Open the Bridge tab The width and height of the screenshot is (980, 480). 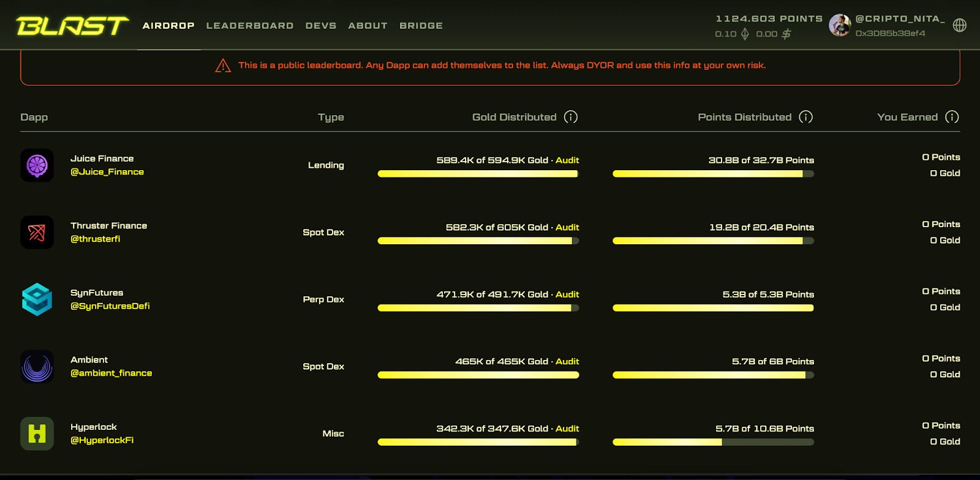click(x=421, y=26)
